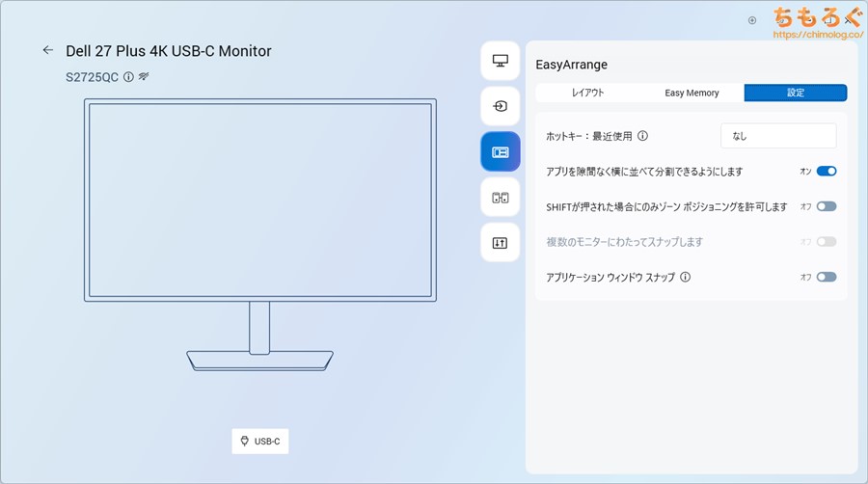Viewport: 868px width, 484px height.
Task: Click the plus circle icon in title bar
Action: coord(752,19)
